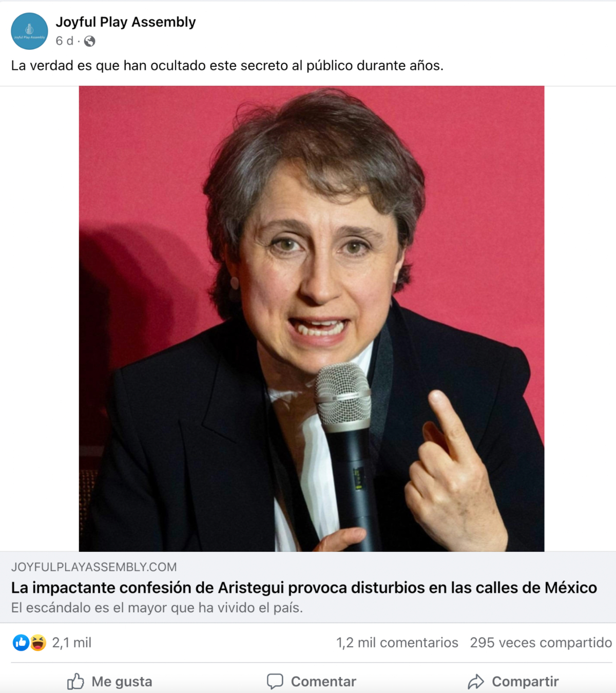
Task: Click the Me gusta button label
Action: [x=122, y=682]
